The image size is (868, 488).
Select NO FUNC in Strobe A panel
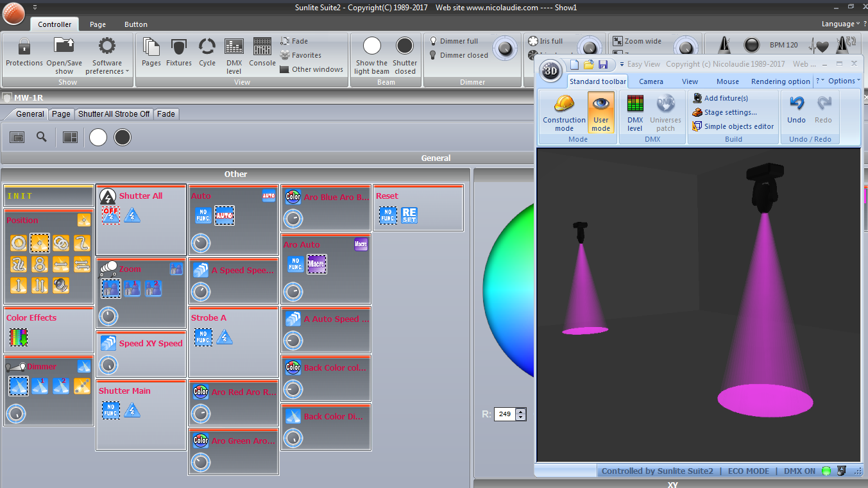203,337
